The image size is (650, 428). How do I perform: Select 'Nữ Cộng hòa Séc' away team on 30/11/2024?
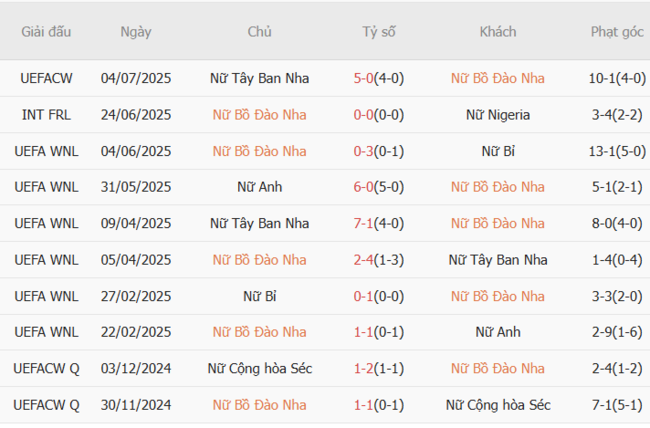(x=498, y=405)
